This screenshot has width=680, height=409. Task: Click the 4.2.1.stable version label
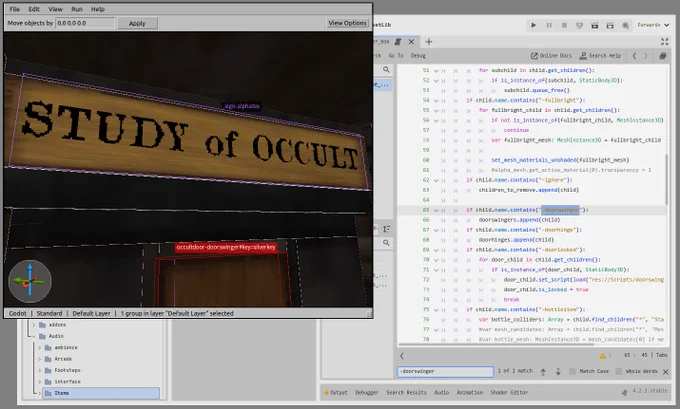[650, 391]
